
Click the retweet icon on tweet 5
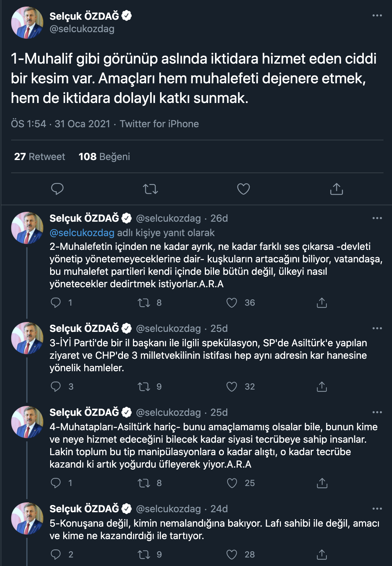(144, 555)
